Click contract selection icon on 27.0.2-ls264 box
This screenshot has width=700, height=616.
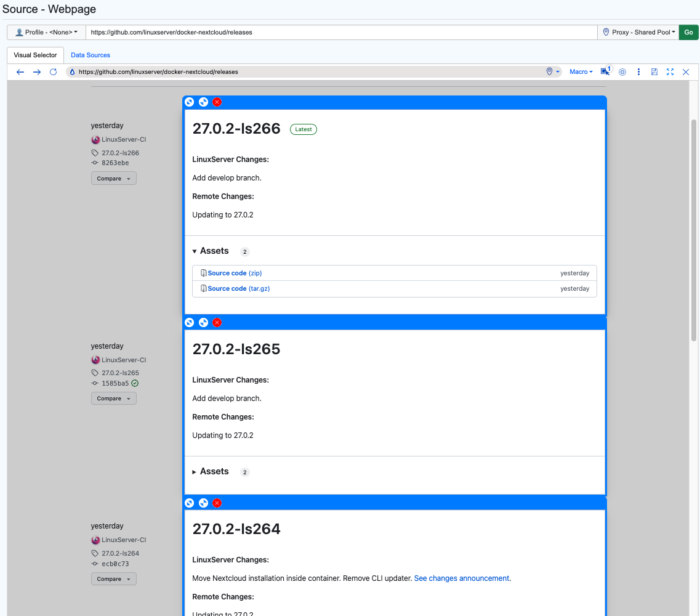(x=189, y=503)
